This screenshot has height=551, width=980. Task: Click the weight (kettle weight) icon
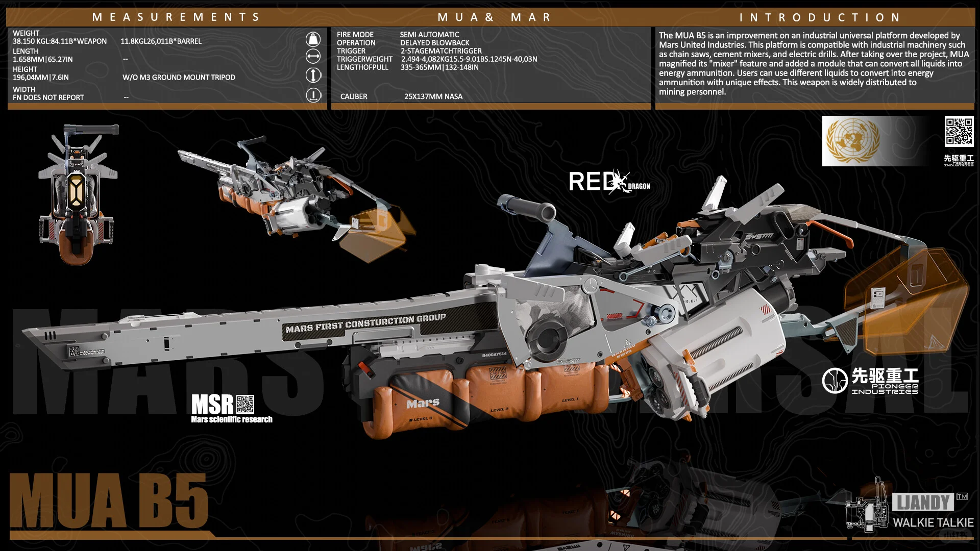click(313, 39)
